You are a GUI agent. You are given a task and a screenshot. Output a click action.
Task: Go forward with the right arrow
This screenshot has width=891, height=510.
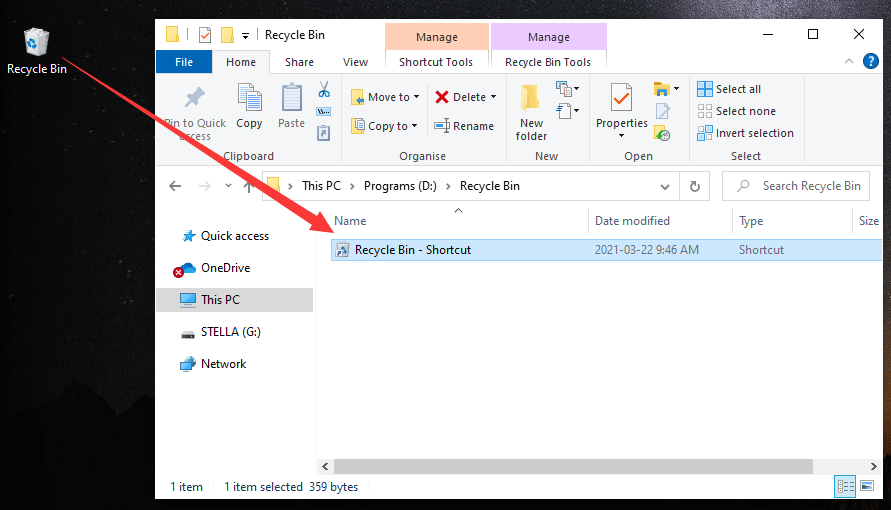coord(205,186)
